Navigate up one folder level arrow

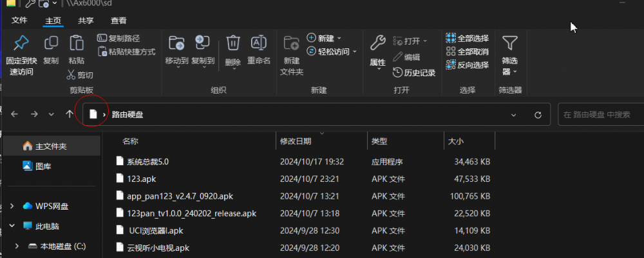pos(69,114)
